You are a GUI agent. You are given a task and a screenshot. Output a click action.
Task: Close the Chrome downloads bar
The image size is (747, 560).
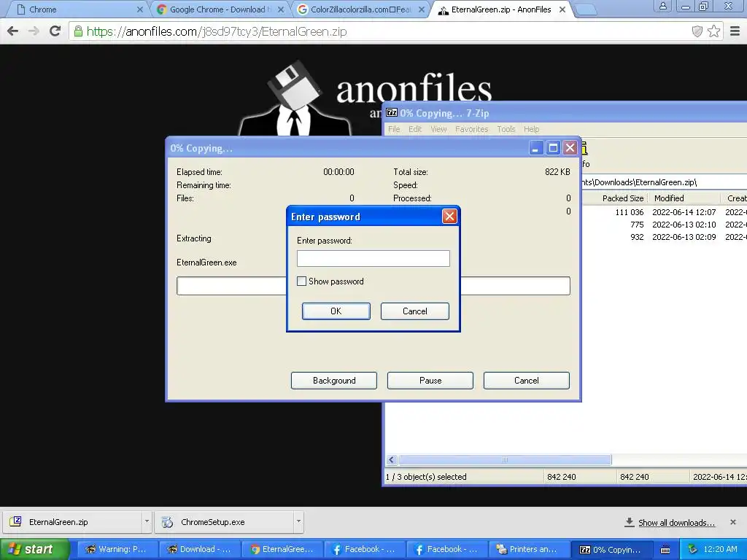click(x=732, y=522)
